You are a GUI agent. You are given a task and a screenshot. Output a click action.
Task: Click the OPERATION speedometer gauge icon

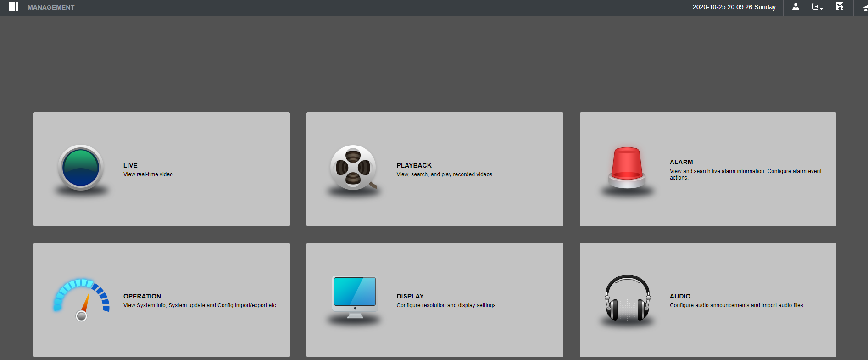click(82, 300)
